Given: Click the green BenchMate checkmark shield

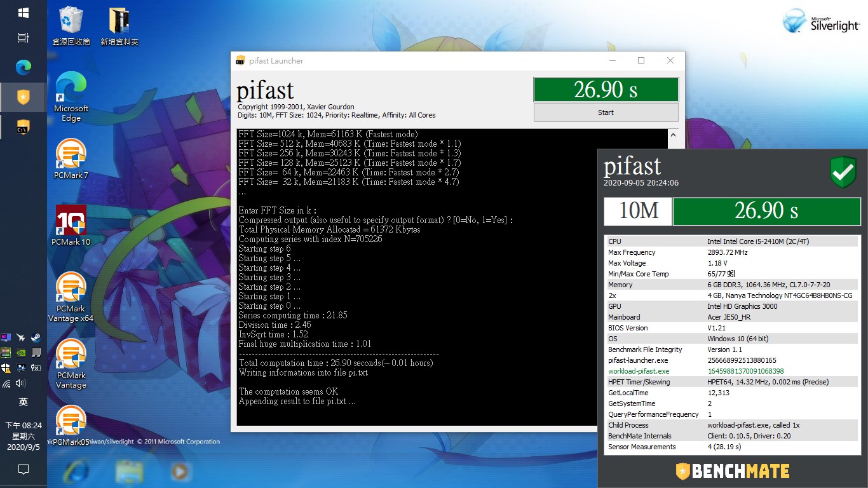Looking at the screenshot, I should (843, 172).
